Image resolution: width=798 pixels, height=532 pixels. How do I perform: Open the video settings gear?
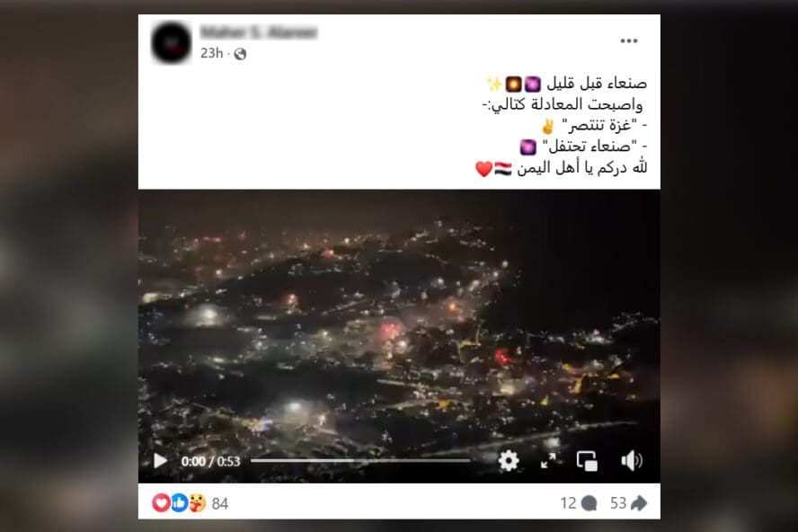point(509,461)
